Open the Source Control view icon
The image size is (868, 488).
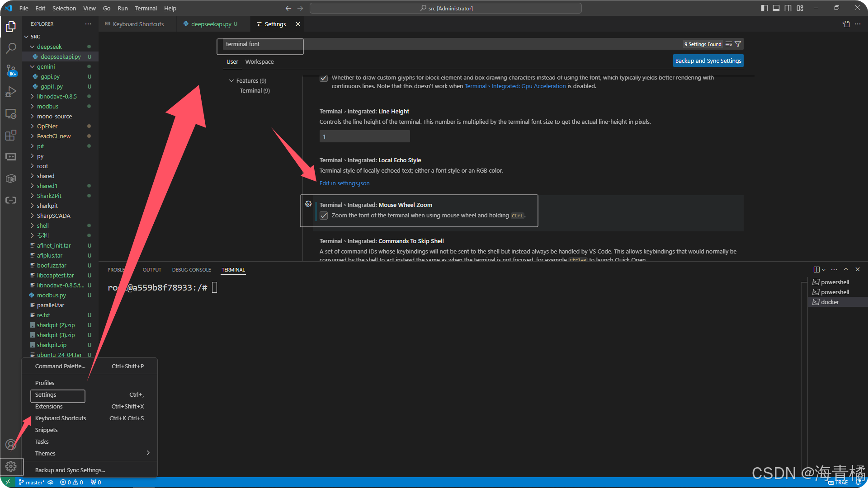tap(11, 70)
